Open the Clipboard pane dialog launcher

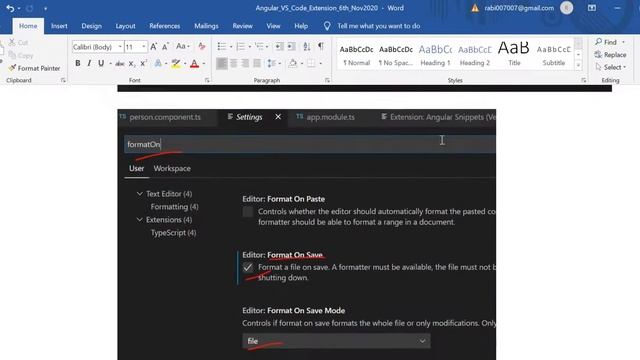click(63, 80)
